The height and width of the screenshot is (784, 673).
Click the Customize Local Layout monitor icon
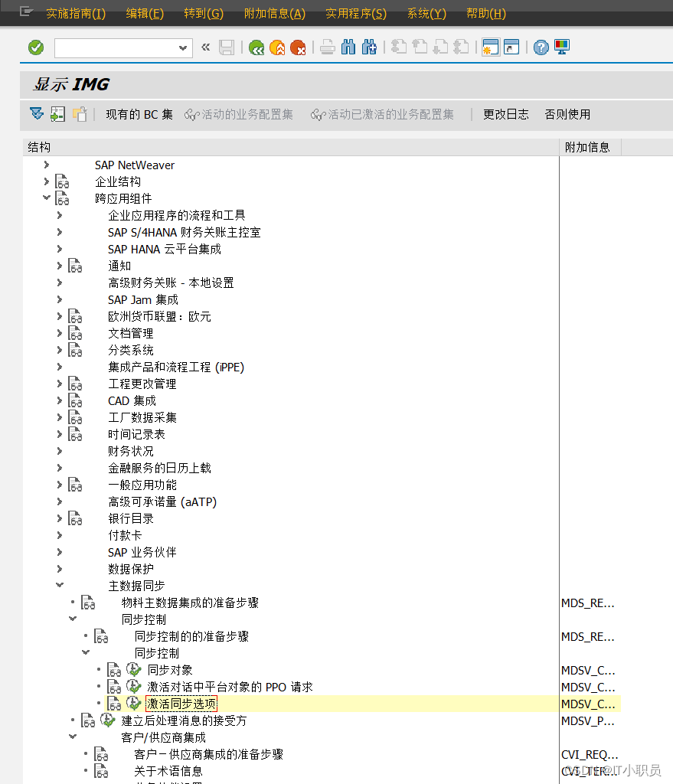(561, 47)
